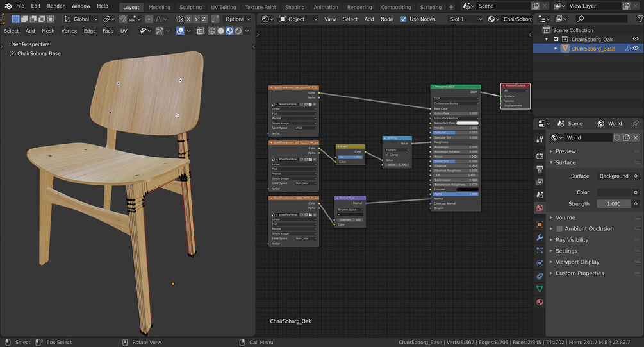
Task: Hide ChairSoborg_Oak collection in viewport
Action: (x=636, y=39)
